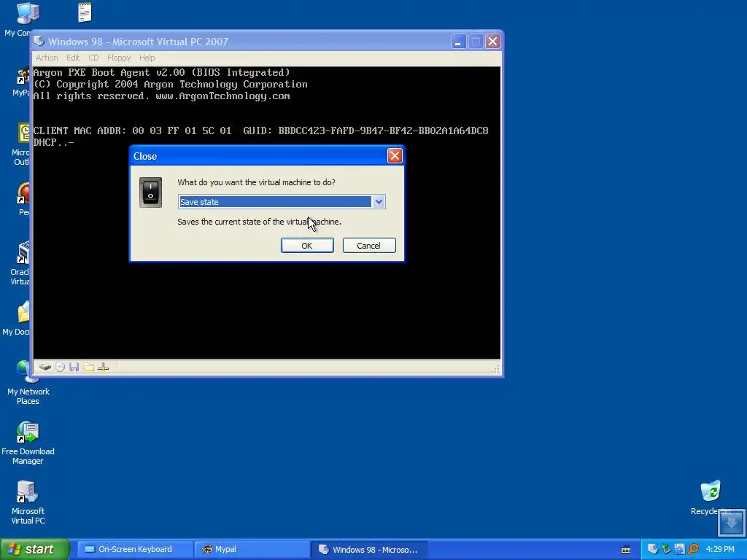Open the Edit menu
Screen dimensions: 747x560
[x=73, y=58]
